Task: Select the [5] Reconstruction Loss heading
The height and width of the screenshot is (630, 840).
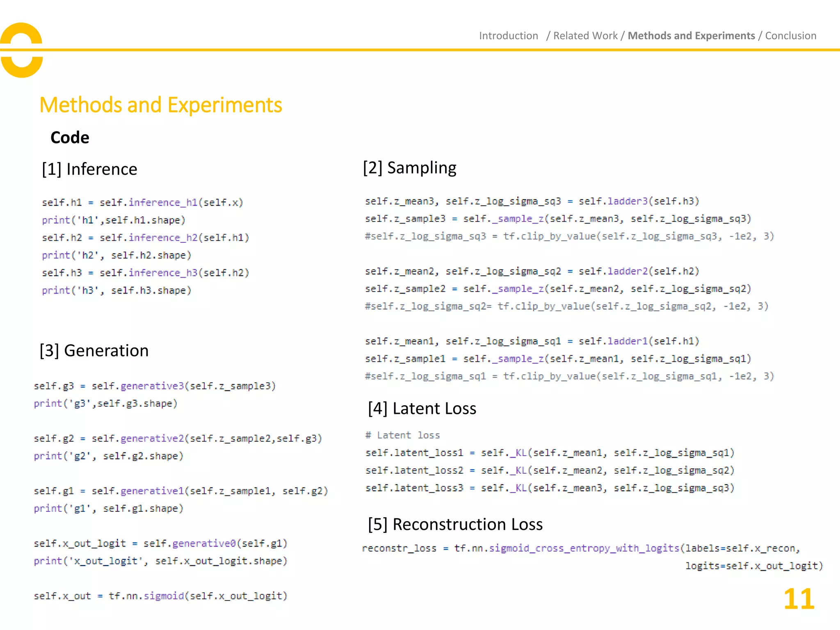Action: tap(455, 525)
